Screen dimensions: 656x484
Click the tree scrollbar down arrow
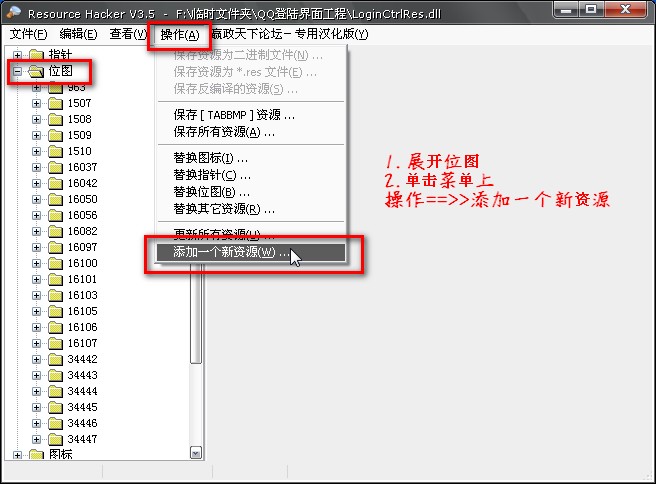pos(195,453)
